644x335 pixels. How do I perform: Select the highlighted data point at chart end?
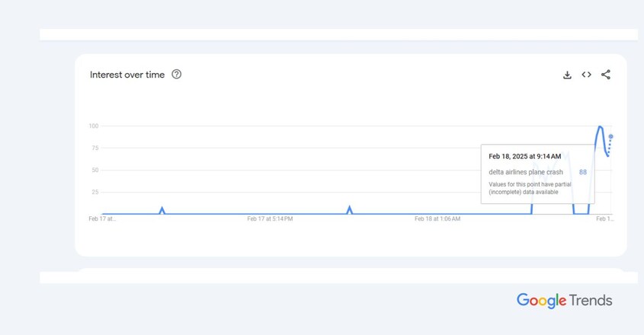610,136
